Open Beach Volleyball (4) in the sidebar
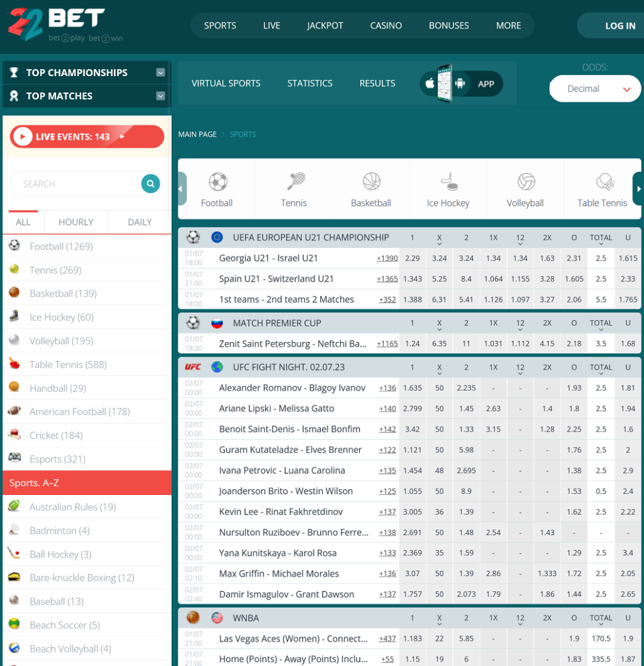 (87, 648)
